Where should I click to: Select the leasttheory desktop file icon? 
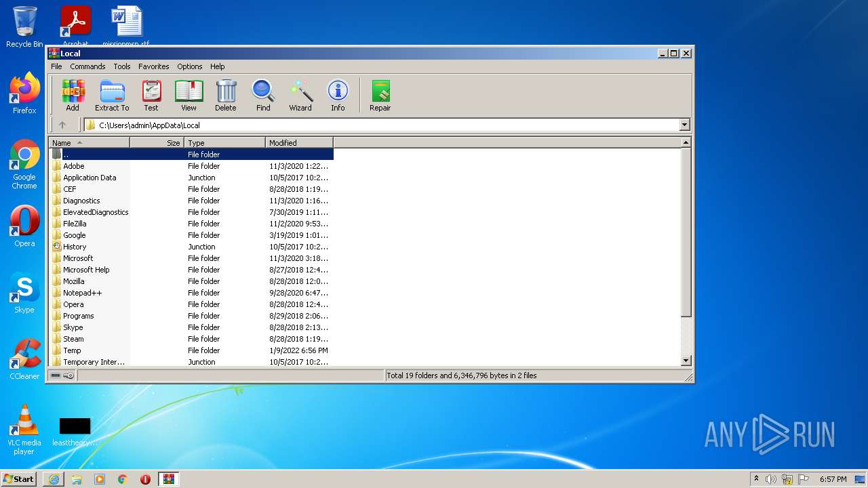[x=75, y=432]
